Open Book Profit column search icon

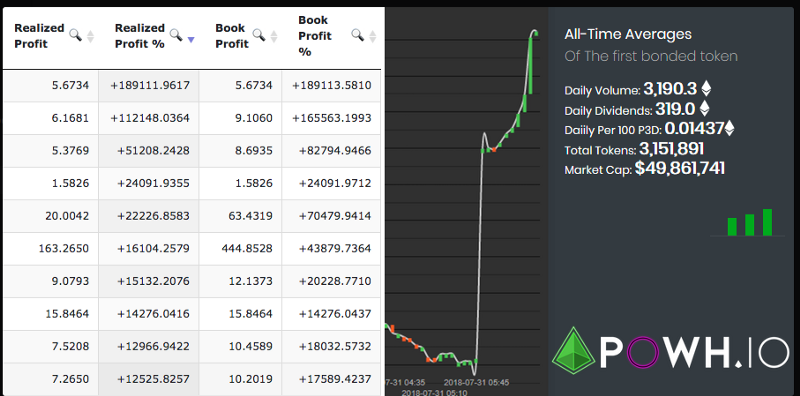tap(259, 35)
